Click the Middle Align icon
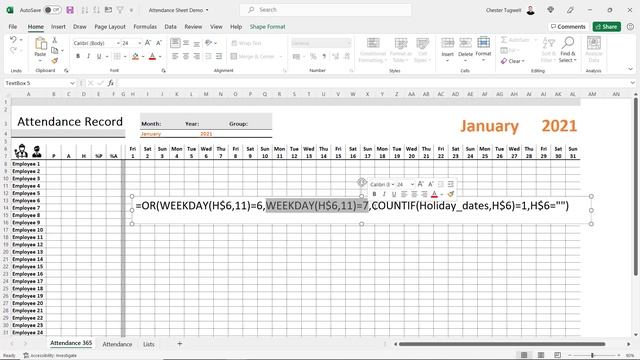This screenshot has height=360, width=640. tap(186, 43)
